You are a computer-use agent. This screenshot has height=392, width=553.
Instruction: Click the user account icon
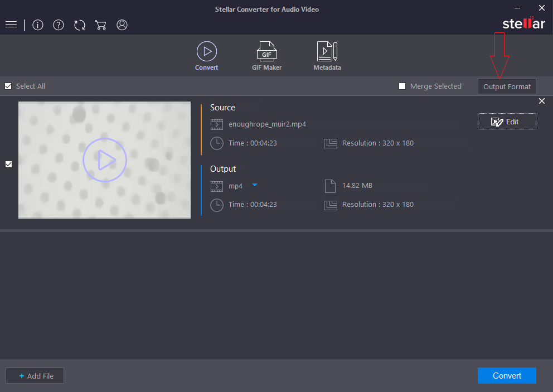click(122, 25)
